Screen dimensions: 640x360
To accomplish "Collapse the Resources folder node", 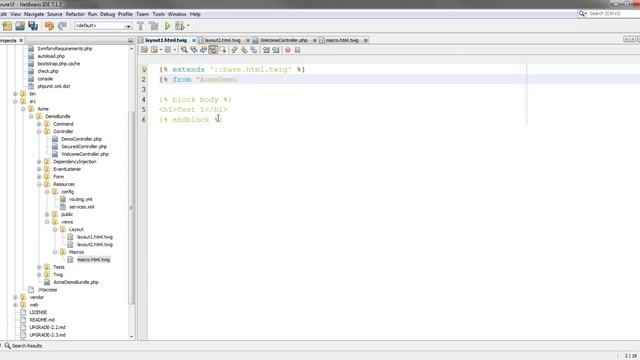I will point(39,184).
